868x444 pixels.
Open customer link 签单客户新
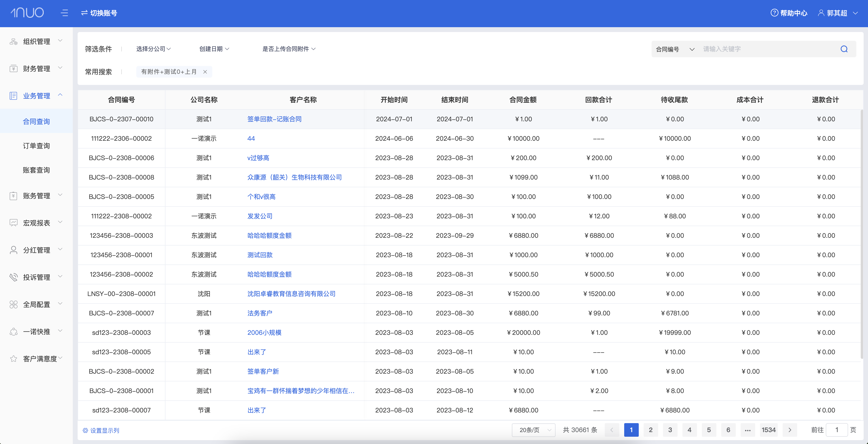263,371
